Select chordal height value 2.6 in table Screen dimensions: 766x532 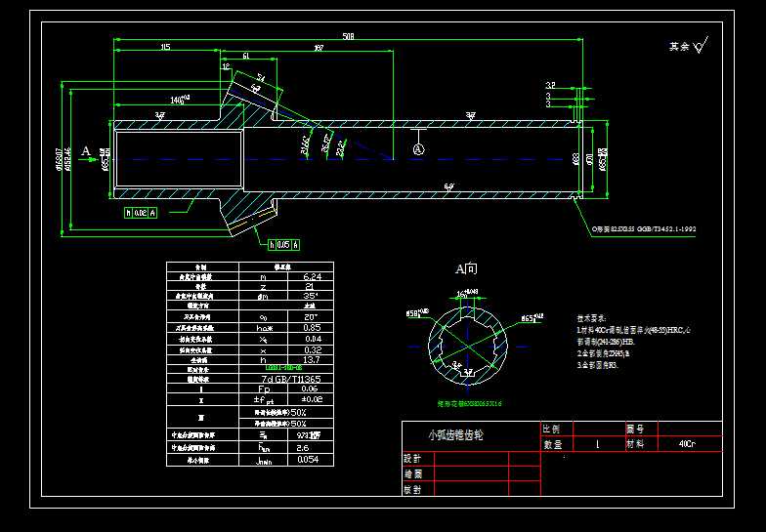tap(303, 447)
